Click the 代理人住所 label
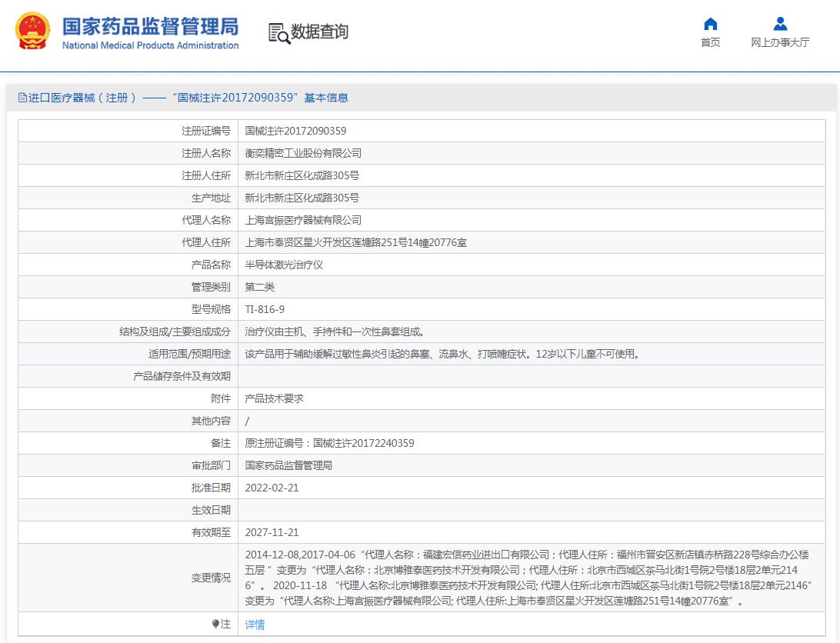 pos(206,243)
